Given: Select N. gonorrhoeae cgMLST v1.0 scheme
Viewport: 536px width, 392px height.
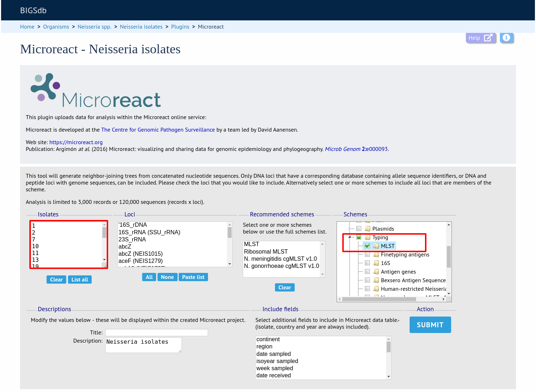Looking at the screenshot, I should [x=281, y=266].
